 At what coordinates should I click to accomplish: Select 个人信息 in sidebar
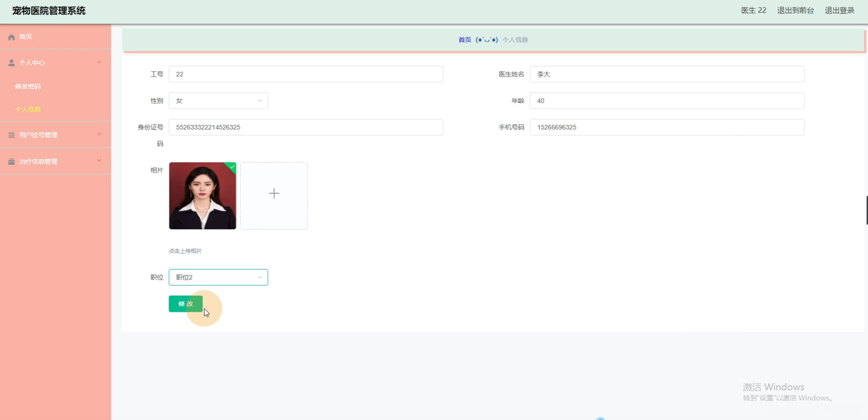click(28, 110)
